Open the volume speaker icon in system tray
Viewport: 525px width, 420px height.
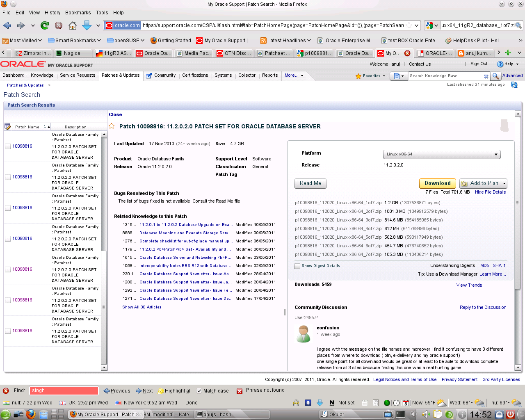tap(425, 414)
